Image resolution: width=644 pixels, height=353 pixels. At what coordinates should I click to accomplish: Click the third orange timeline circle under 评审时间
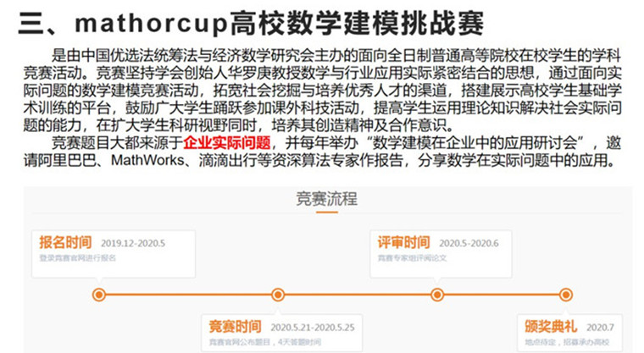tap(437, 295)
